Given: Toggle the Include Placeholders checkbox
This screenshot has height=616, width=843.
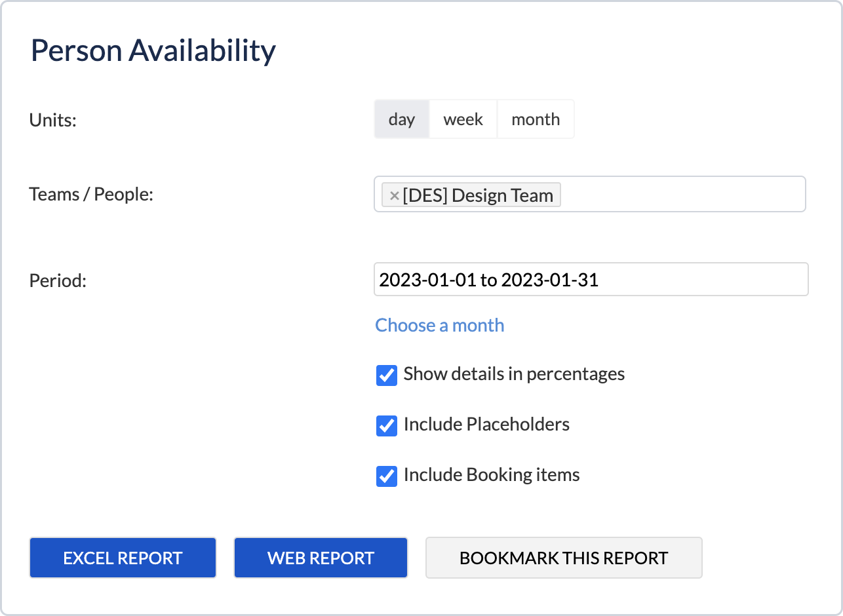Looking at the screenshot, I should coord(387,425).
